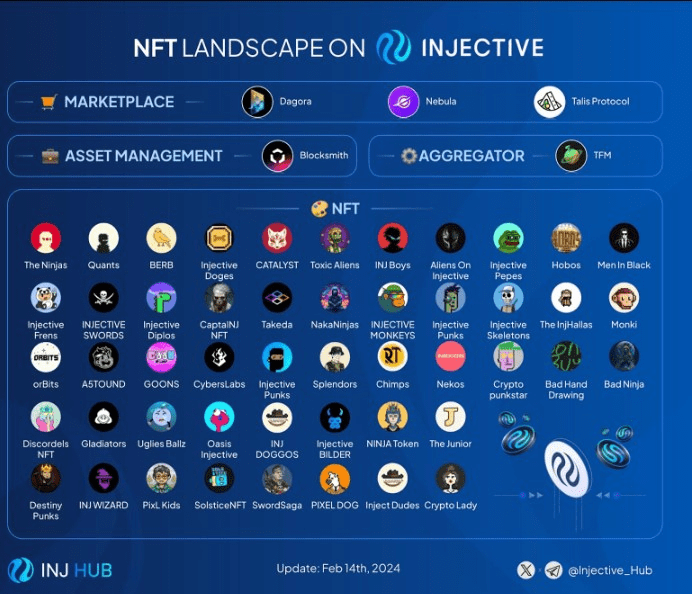Select the orBits icon
This screenshot has height=594, width=692.
pos(46,357)
